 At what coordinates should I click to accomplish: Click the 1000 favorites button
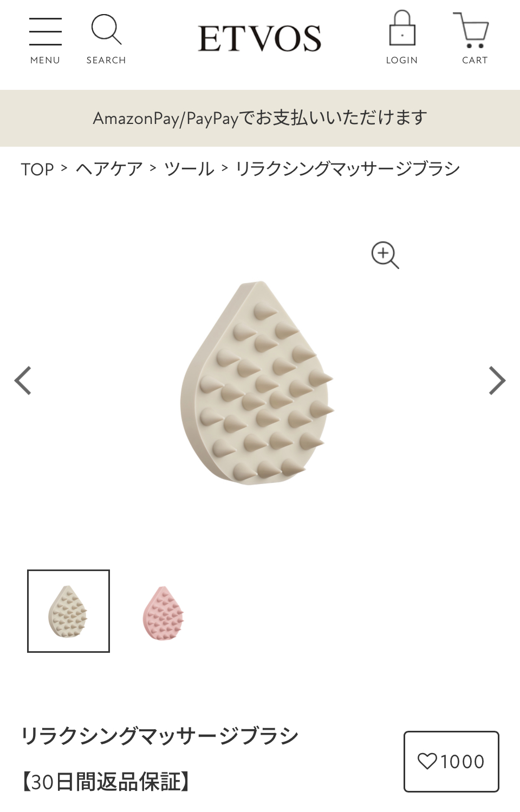(451, 762)
